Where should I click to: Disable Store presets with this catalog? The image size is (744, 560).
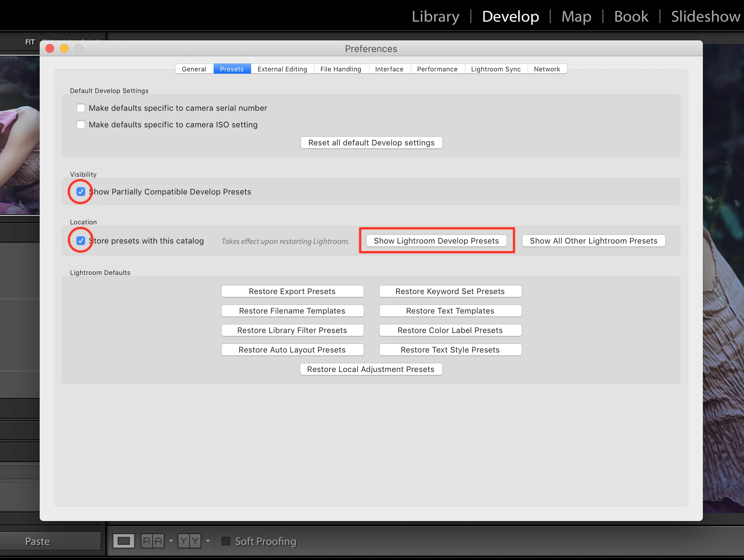tap(80, 241)
